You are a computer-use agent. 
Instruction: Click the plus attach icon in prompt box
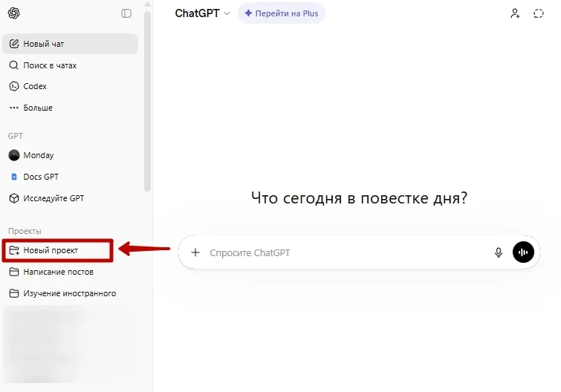pos(195,252)
